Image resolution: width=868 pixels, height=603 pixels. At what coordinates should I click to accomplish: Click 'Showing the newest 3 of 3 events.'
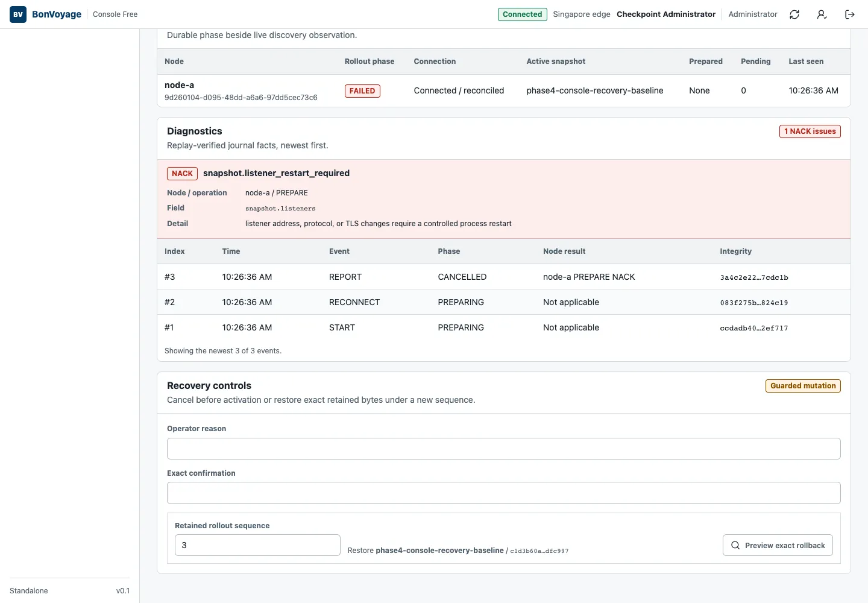click(x=223, y=351)
